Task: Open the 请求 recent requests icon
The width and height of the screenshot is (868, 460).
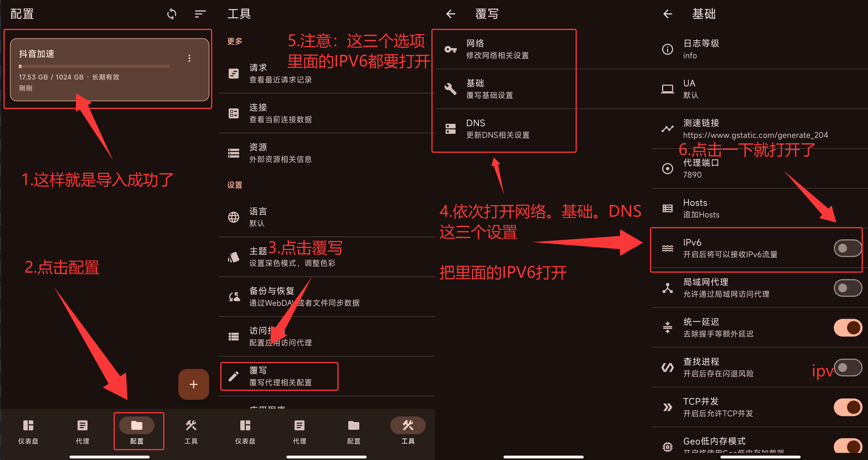Action: click(234, 73)
